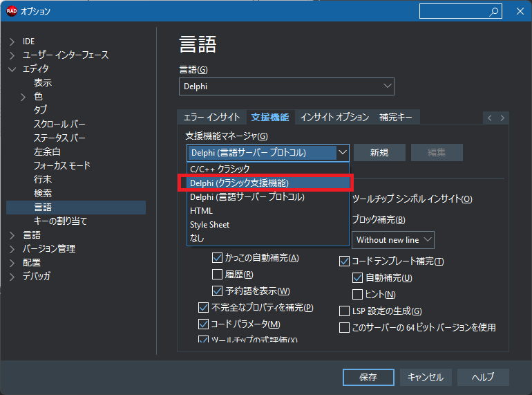The image size is (532, 395).
Task: Select フォーカス モード tree item
Action: pos(62,165)
